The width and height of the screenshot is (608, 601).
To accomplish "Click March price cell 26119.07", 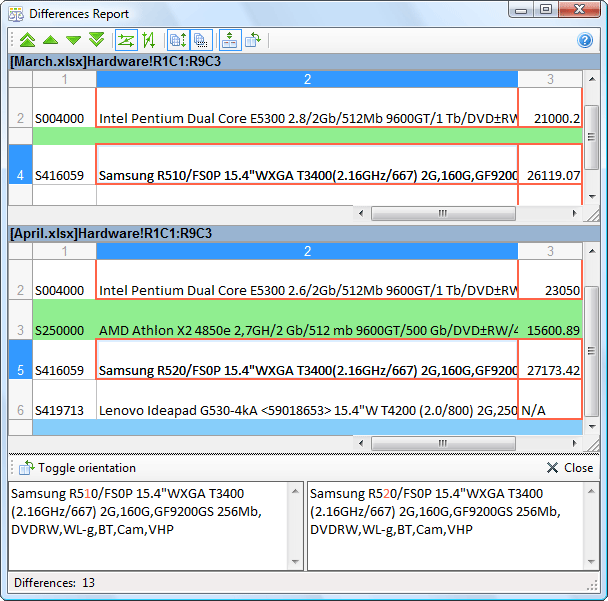I will [x=550, y=164].
